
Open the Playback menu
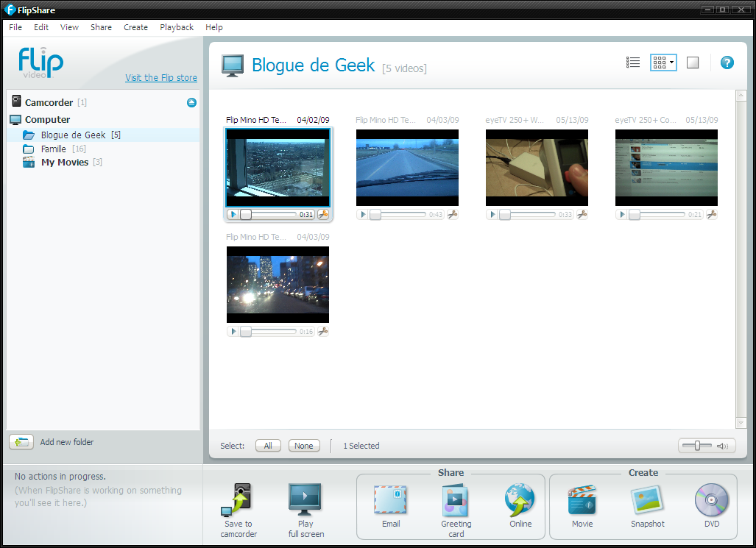click(177, 27)
